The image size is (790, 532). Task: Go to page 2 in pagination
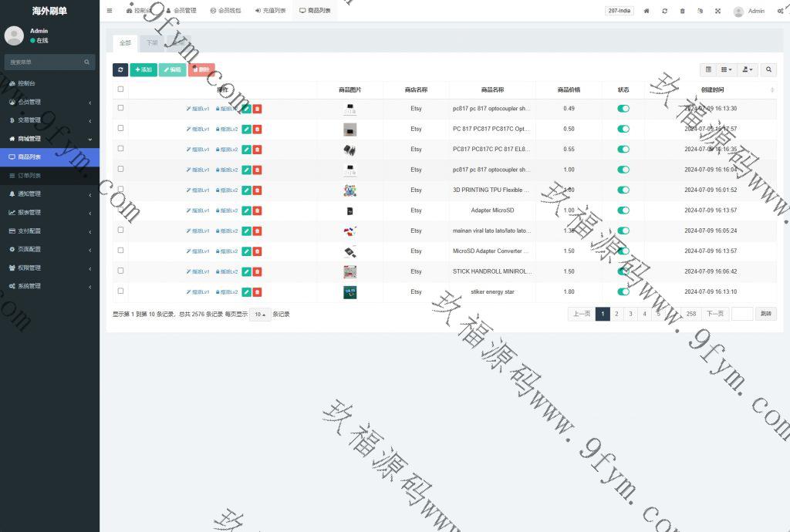(616, 314)
